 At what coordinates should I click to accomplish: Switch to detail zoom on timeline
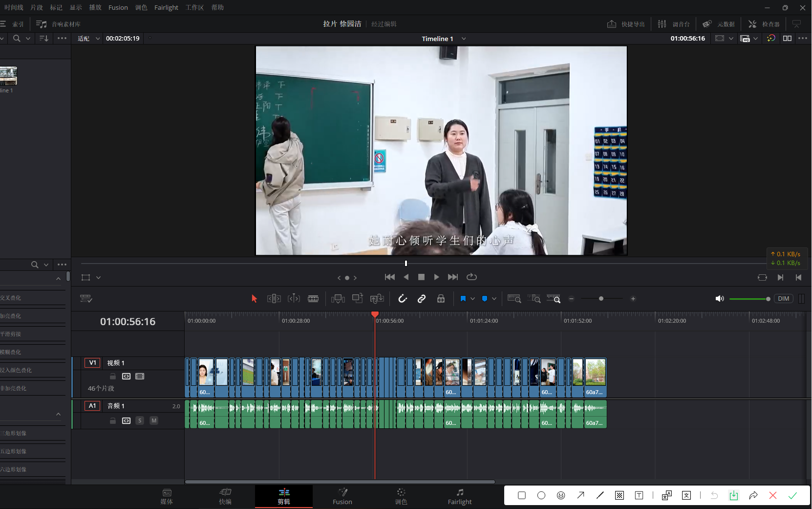click(534, 299)
